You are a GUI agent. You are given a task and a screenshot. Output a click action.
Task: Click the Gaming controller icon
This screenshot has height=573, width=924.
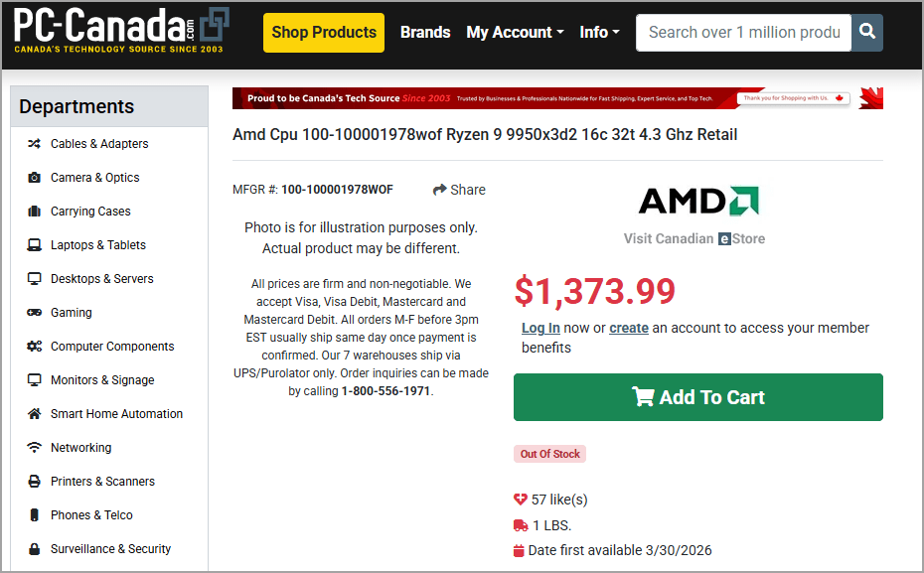click(x=34, y=313)
